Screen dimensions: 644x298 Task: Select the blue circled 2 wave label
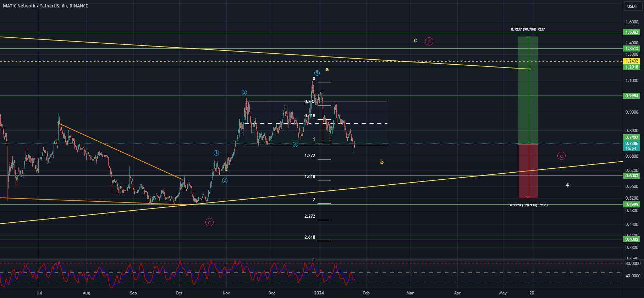tap(225, 181)
